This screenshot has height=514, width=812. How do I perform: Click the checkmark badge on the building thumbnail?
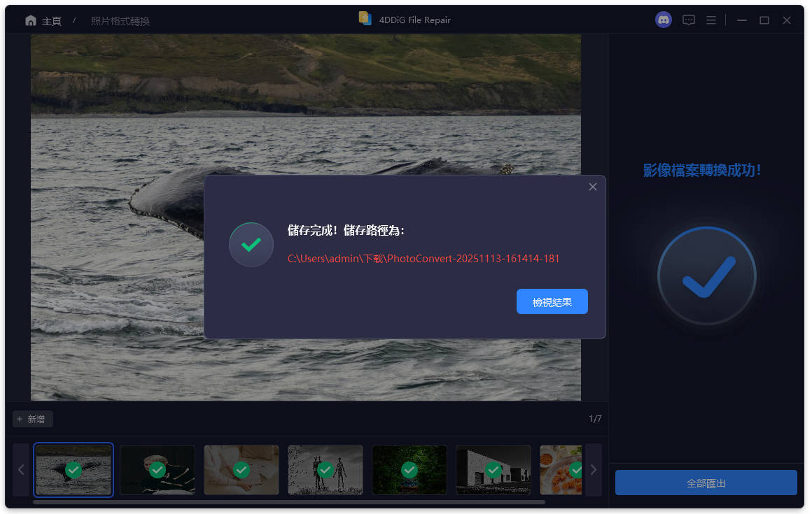click(493, 470)
